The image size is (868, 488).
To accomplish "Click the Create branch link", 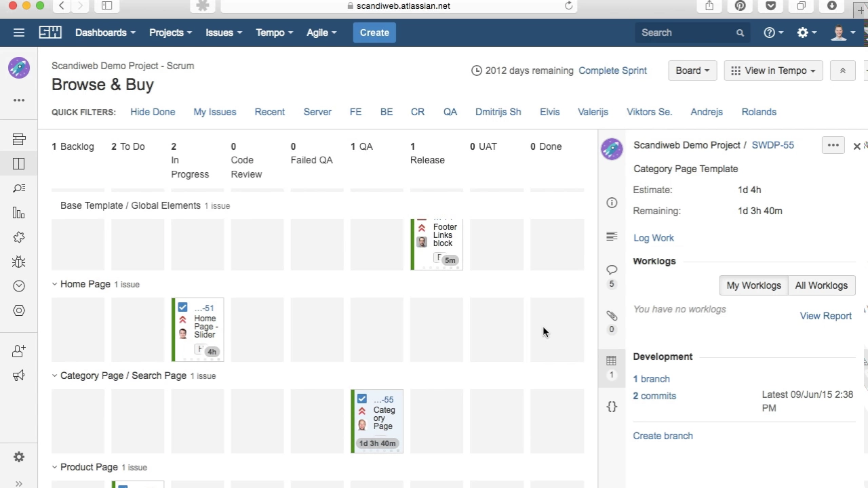I will coord(663,436).
